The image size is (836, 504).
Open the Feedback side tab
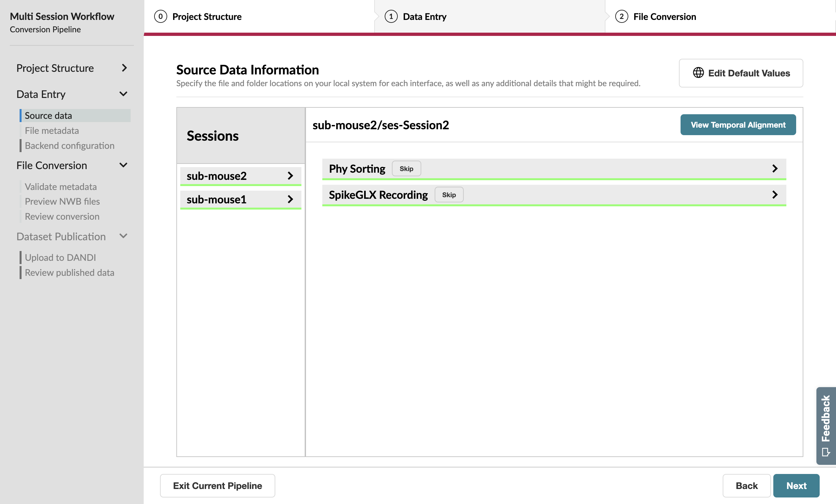[x=826, y=426]
